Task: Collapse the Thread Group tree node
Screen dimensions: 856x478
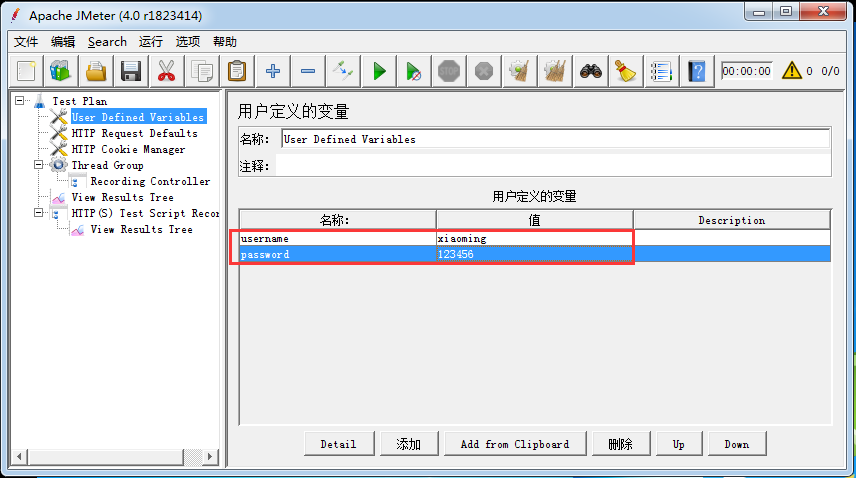Action: 39,165
